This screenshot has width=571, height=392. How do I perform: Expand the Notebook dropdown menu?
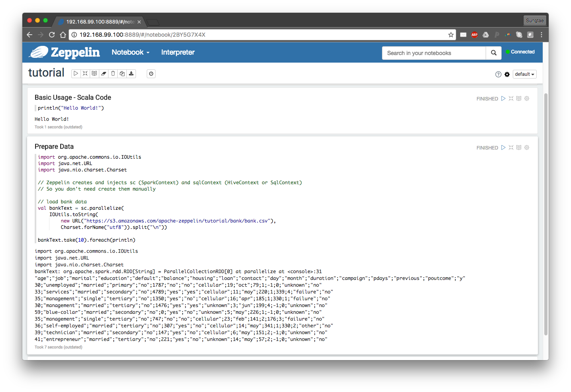point(130,52)
